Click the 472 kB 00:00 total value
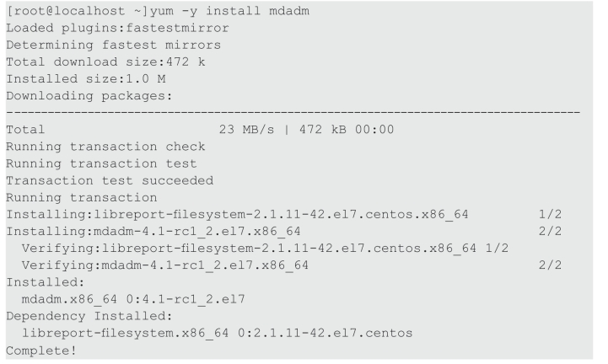The width and height of the screenshot is (608, 364). tap(347, 130)
